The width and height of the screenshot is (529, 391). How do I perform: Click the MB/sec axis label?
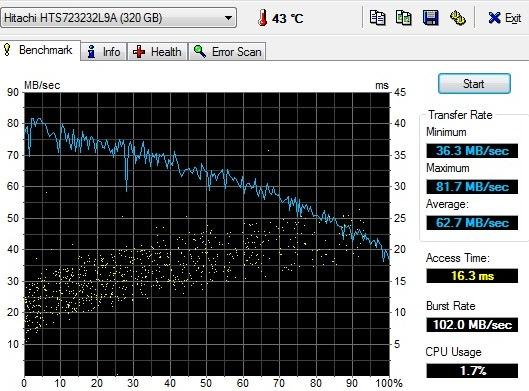[x=42, y=85]
